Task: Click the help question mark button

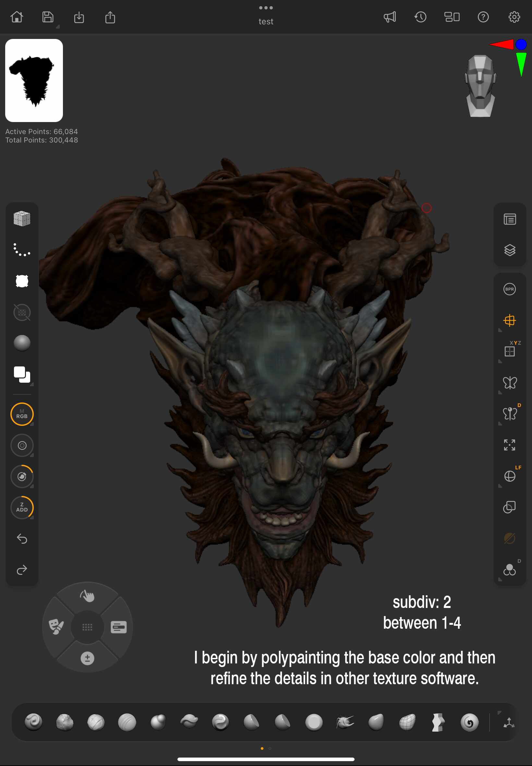Action: pyautogui.click(x=483, y=17)
